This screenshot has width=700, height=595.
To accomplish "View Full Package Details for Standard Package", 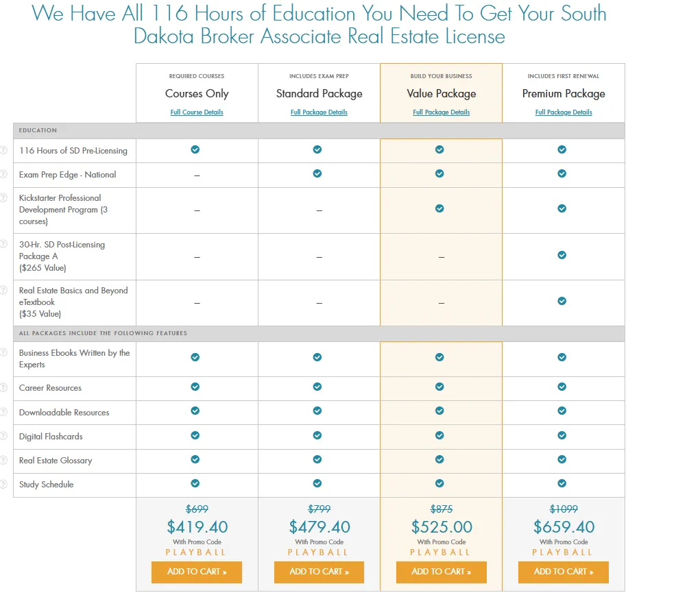I will [x=319, y=112].
